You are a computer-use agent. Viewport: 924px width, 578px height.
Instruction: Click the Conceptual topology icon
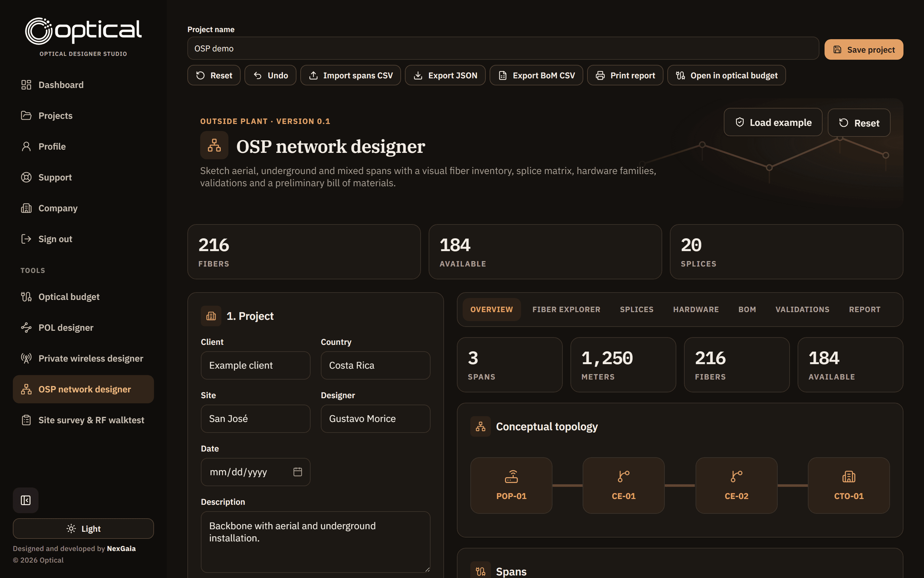(x=481, y=426)
